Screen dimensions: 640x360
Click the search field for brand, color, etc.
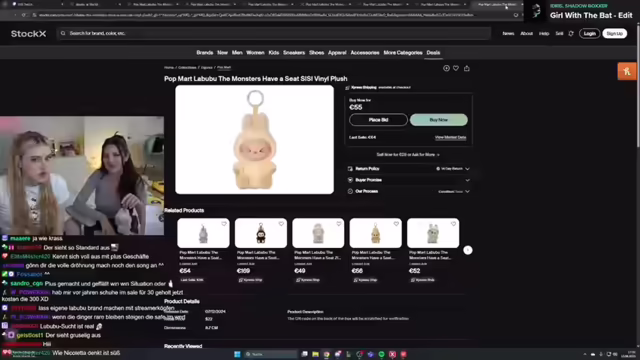click(274, 33)
